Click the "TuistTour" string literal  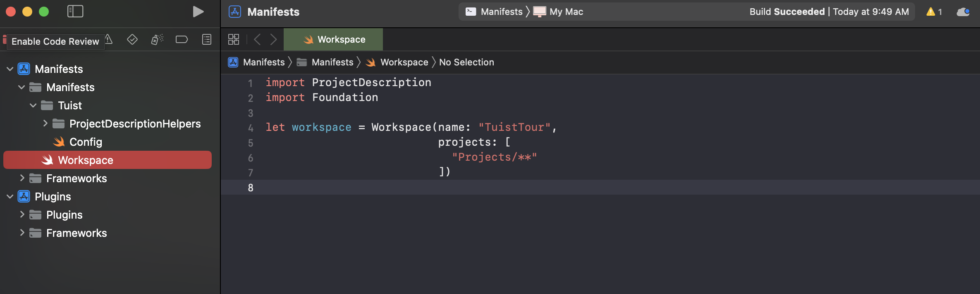(514, 127)
